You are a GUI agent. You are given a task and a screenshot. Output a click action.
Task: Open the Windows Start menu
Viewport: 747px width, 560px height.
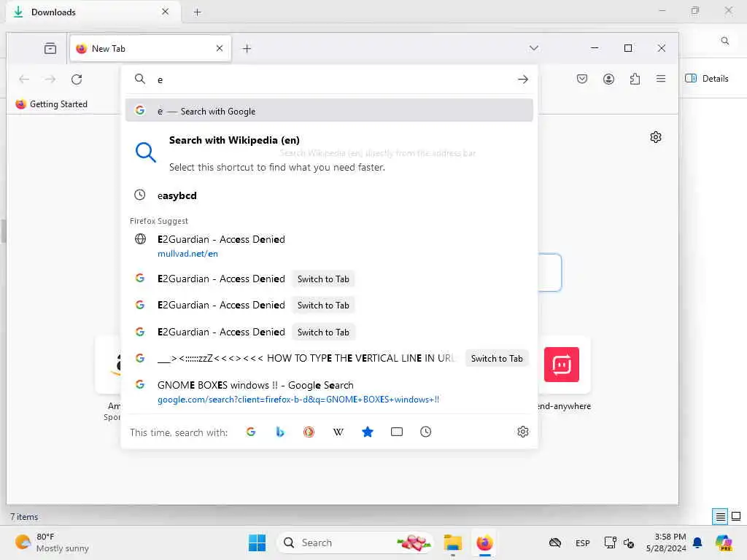tap(257, 542)
